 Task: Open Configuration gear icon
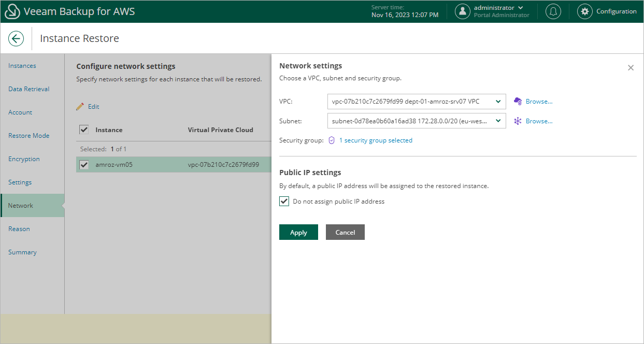(x=585, y=11)
